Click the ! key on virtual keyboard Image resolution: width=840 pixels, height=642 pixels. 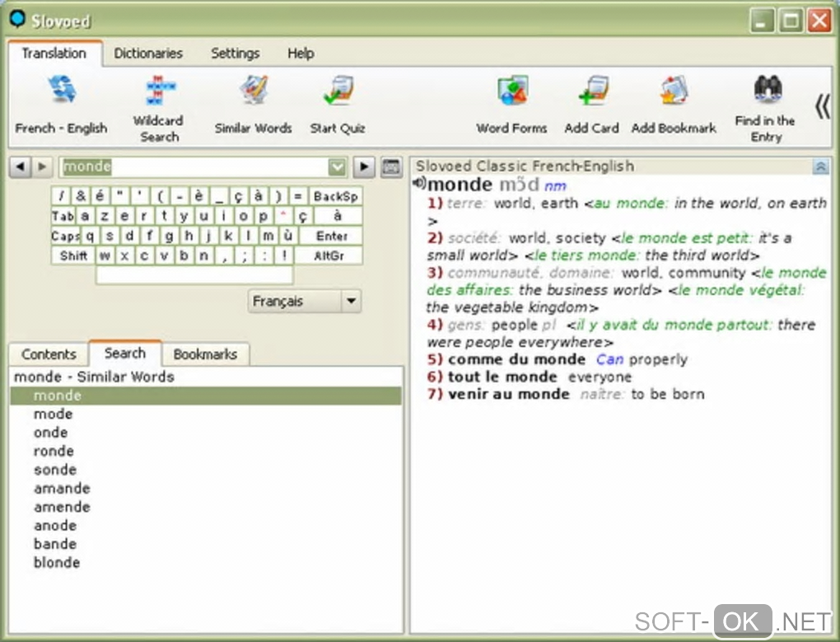[284, 255]
